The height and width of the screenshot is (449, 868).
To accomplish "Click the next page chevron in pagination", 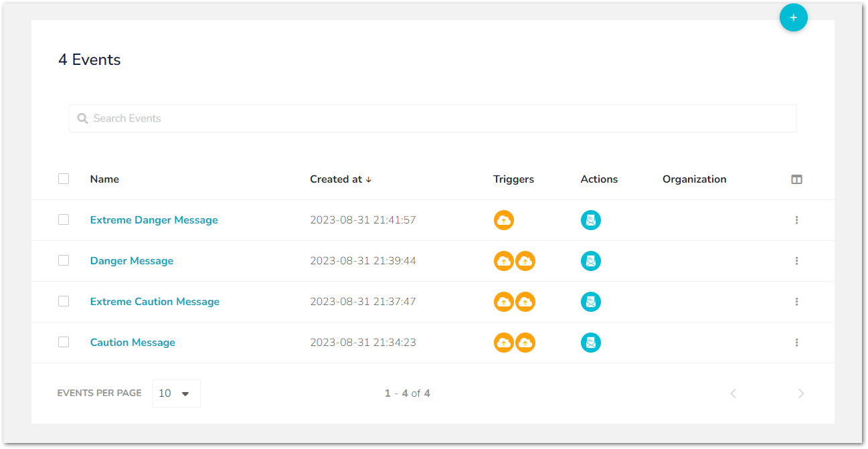I will click(800, 393).
